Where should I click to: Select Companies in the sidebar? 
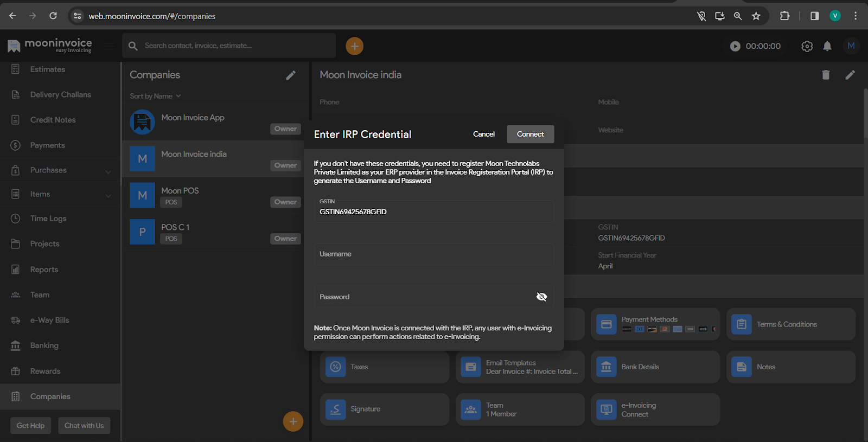pyautogui.click(x=60, y=396)
